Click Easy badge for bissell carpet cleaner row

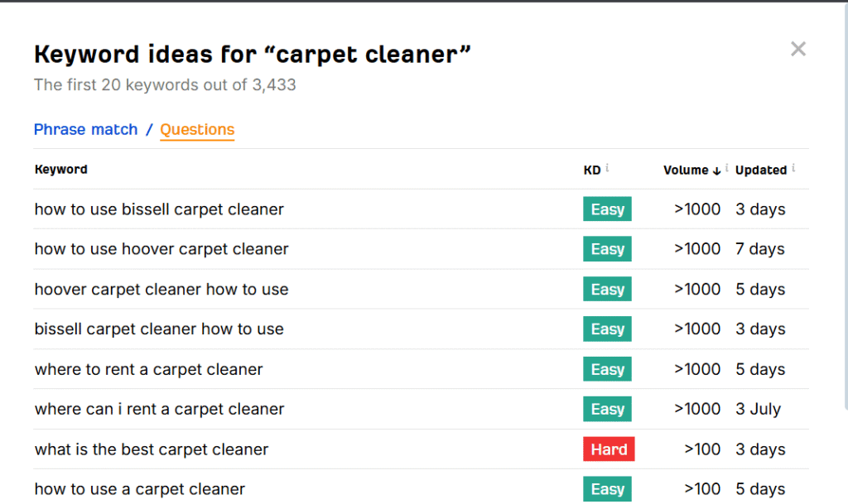coord(607,209)
